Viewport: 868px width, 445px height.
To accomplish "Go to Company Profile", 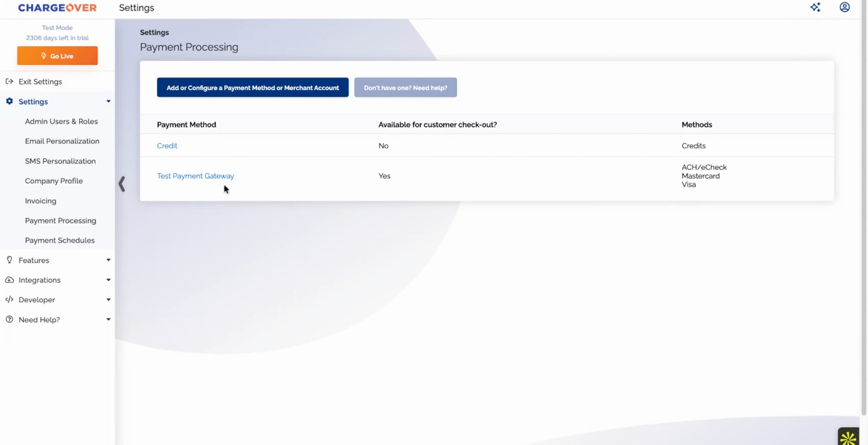I will pyautogui.click(x=54, y=181).
